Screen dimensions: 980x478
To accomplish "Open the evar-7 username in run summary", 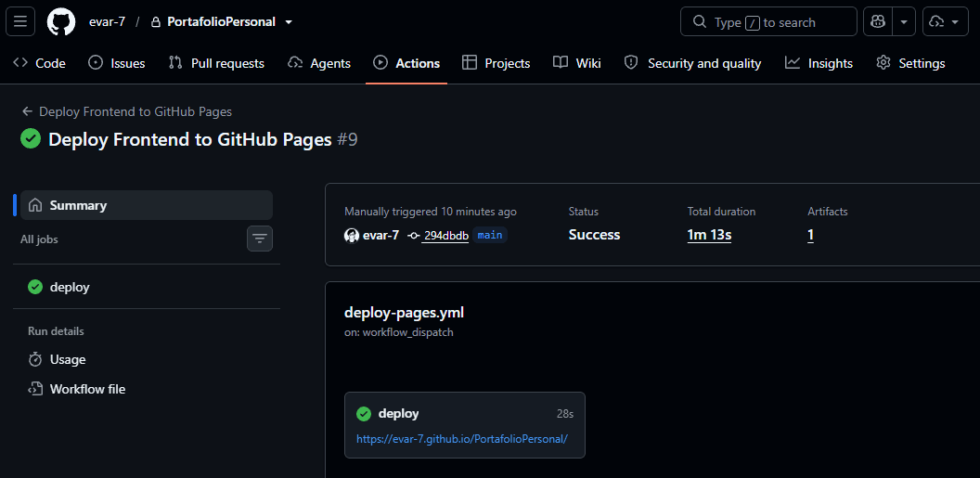I will pyautogui.click(x=380, y=236).
